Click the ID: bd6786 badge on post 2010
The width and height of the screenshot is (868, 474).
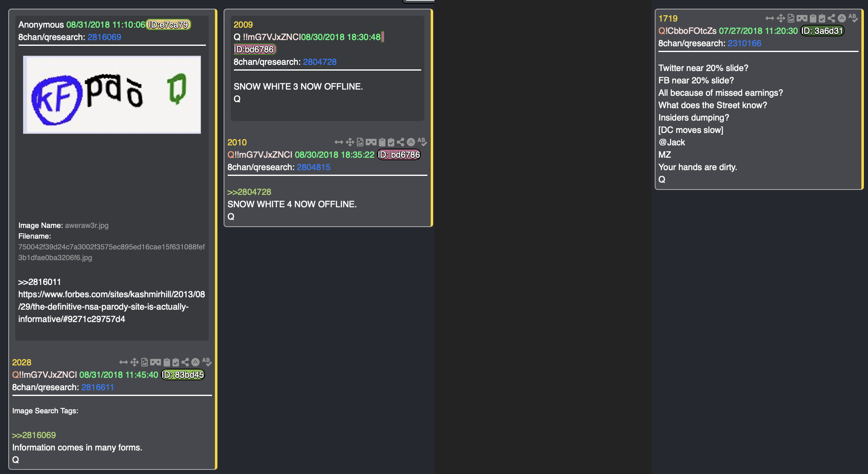pyautogui.click(x=399, y=155)
